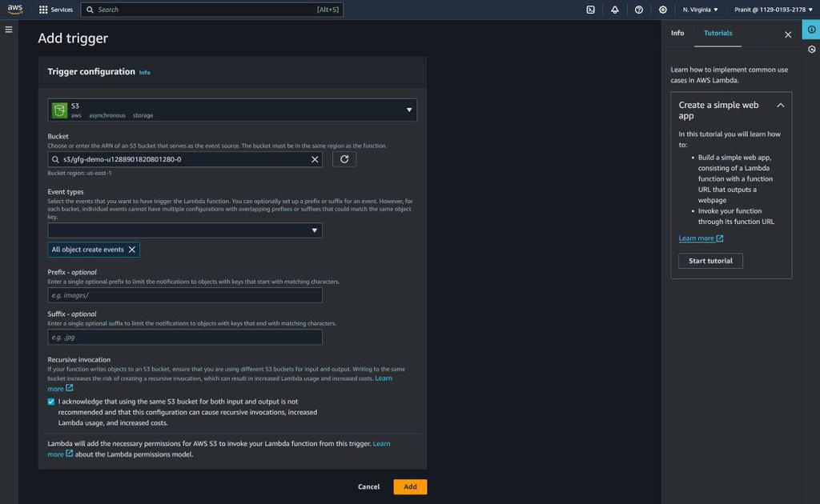Open the tutorial Learn more link
Screen dimensions: 820x504
pos(701,238)
